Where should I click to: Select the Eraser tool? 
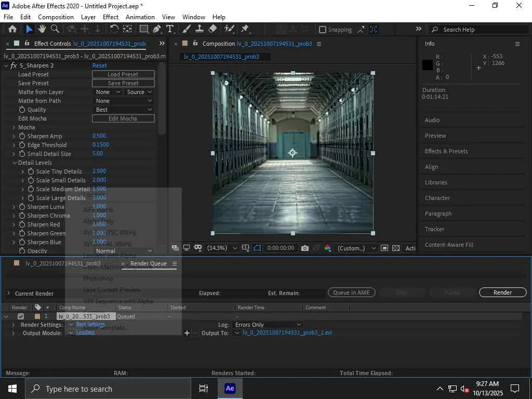coord(212,29)
